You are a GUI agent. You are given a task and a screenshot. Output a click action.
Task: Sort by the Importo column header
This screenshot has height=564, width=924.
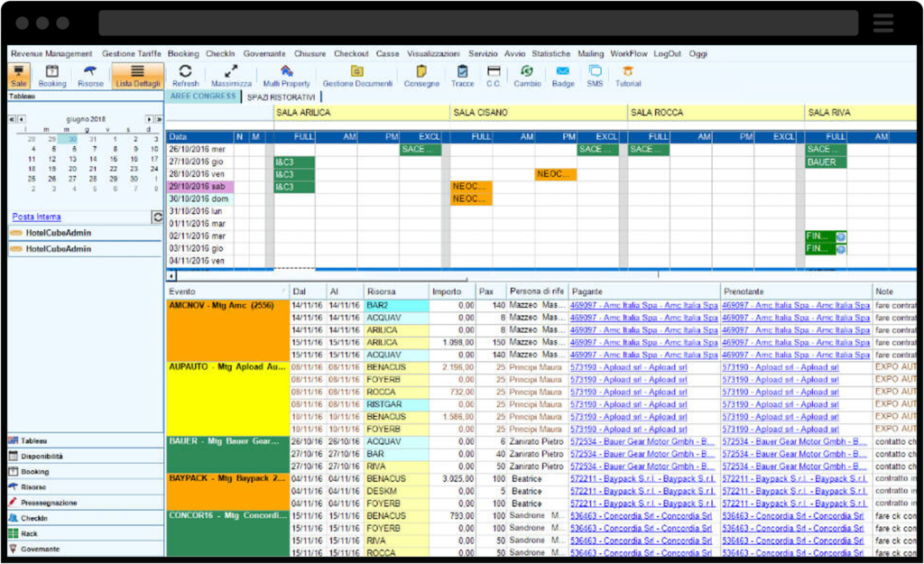pyautogui.click(x=453, y=291)
